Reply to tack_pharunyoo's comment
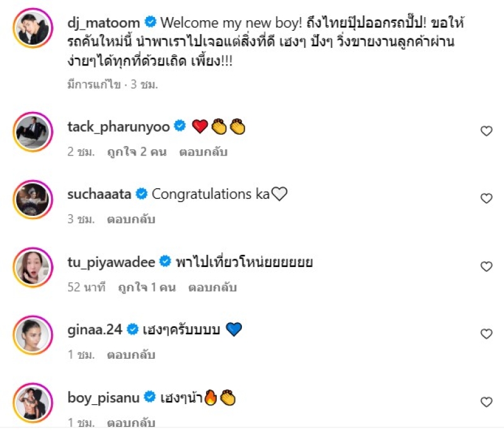 pyautogui.click(x=203, y=152)
